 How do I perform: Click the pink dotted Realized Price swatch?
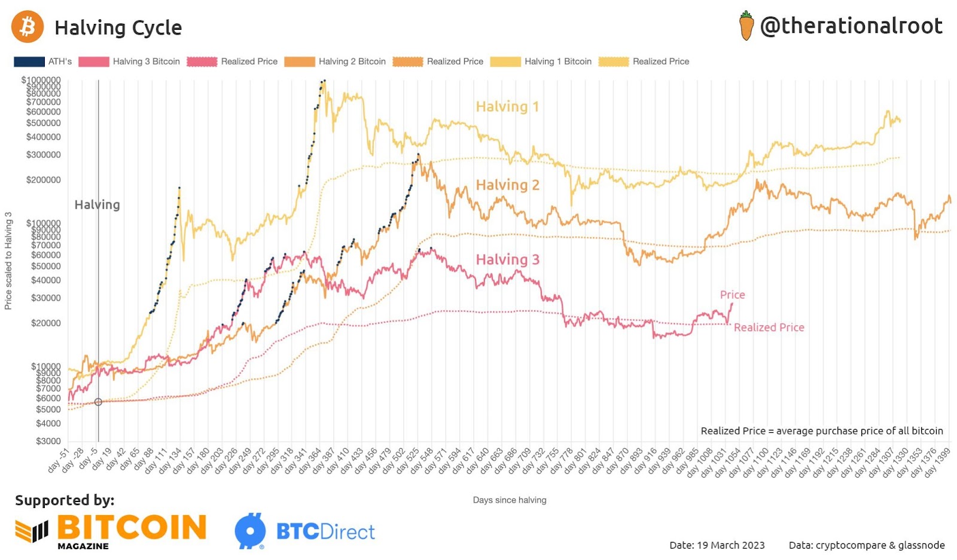pos(202,62)
